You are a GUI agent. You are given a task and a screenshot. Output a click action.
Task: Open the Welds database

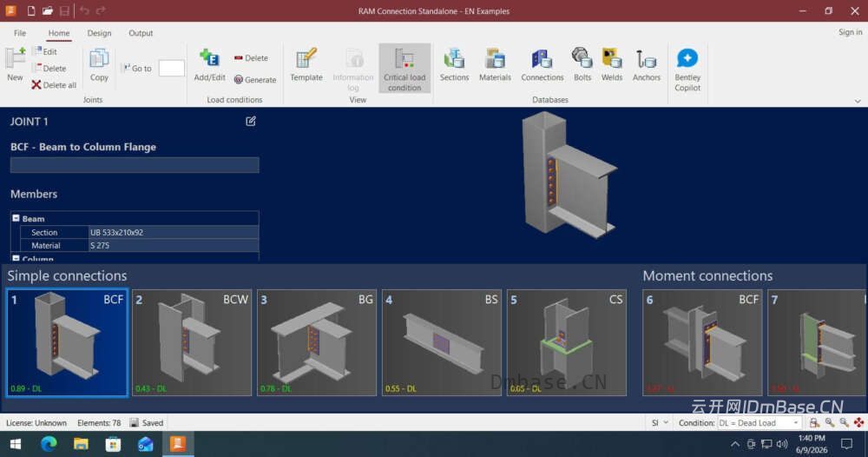click(x=612, y=65)
